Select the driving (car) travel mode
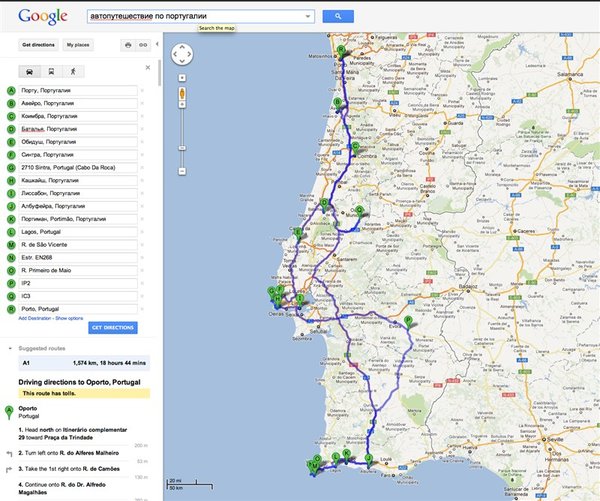The height and width of the screenshot is (501, 600). point(28,71)
